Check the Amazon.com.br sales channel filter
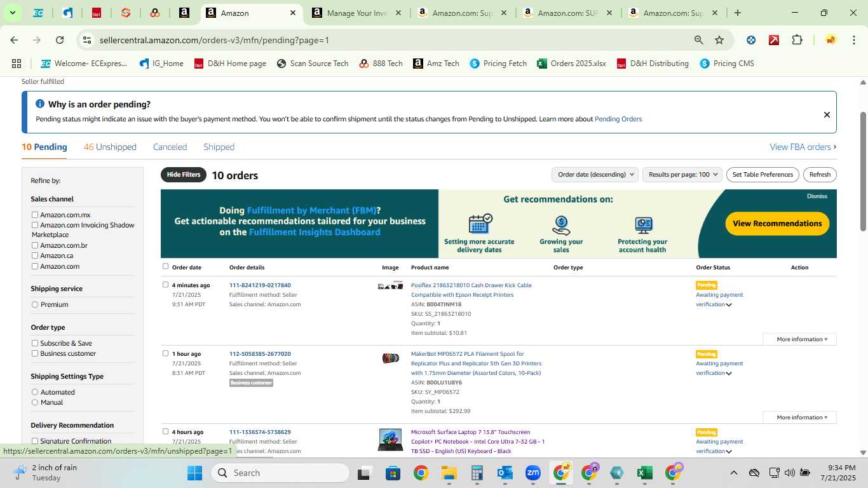The image size is (868, 488). [x=35, y=245]
